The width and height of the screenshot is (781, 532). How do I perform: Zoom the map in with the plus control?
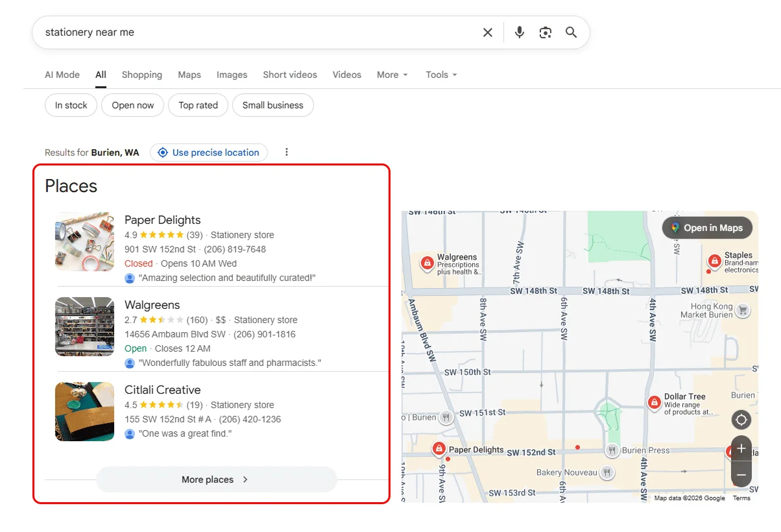point(741,448)
